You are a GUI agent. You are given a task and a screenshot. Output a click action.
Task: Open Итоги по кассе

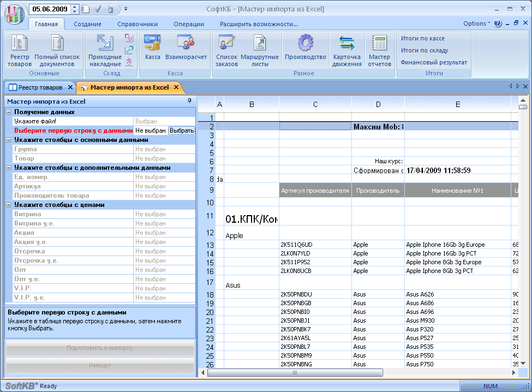(x=422, y=38)
